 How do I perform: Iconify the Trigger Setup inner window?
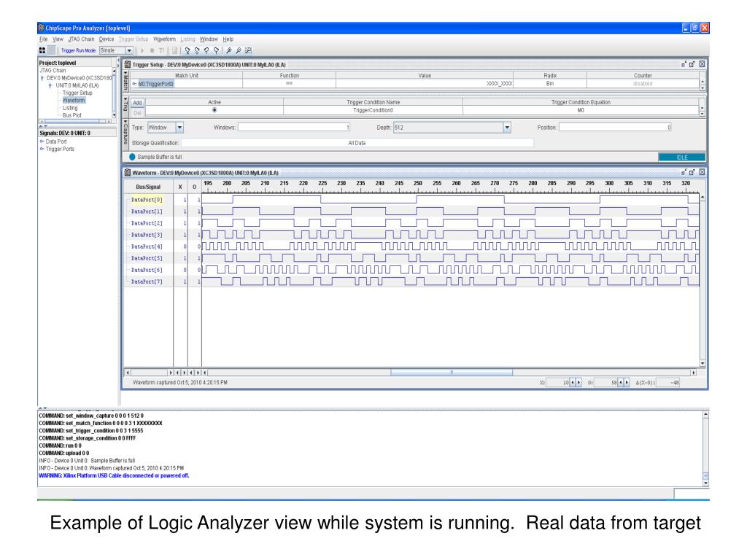684,64
